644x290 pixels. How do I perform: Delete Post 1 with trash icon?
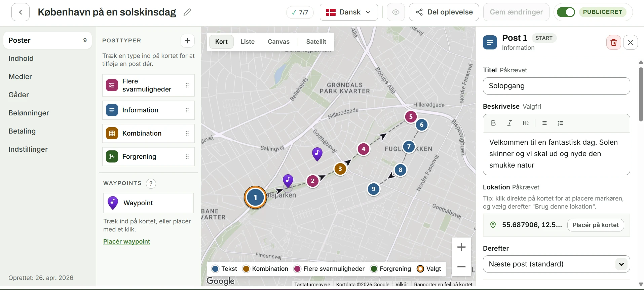pos(614,42)
